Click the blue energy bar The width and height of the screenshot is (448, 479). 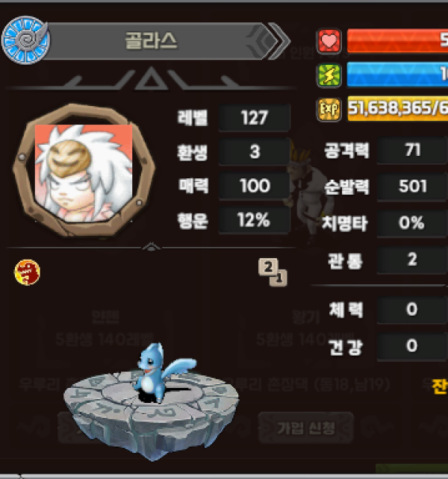coord(397,75)
